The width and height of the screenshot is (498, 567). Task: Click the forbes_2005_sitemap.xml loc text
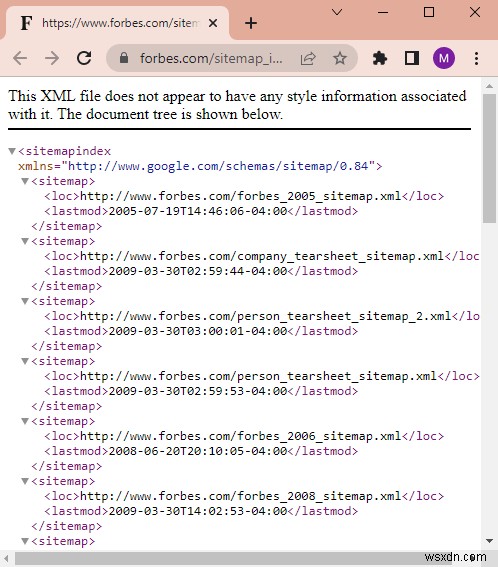[241, 196]
